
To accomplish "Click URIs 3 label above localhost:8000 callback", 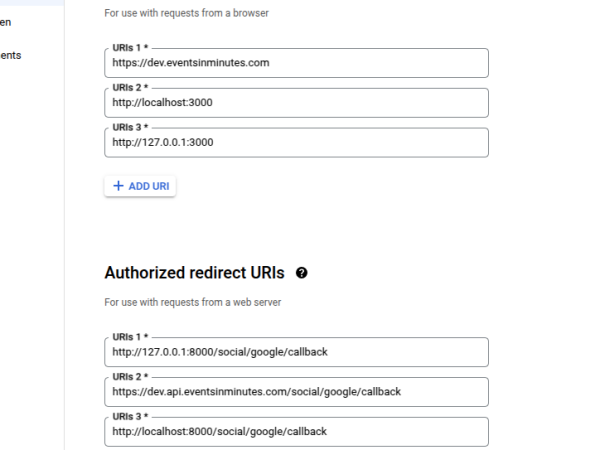I will click(x=130, y=417).
